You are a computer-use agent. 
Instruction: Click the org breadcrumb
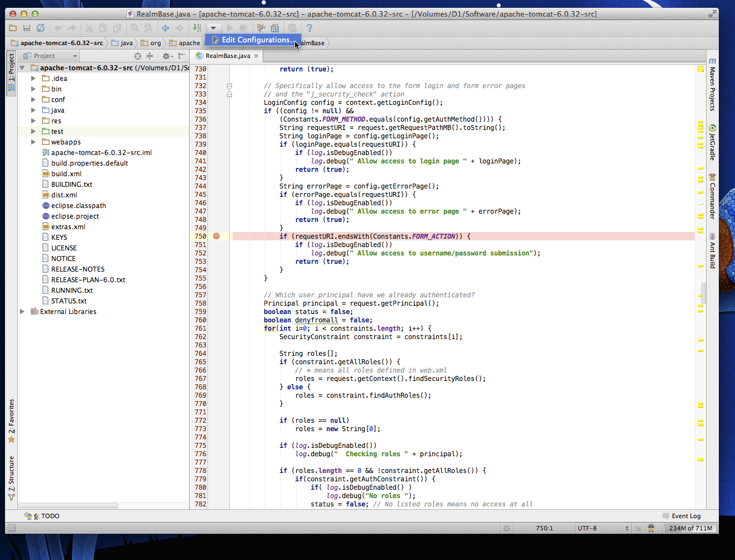coord(151,43)
